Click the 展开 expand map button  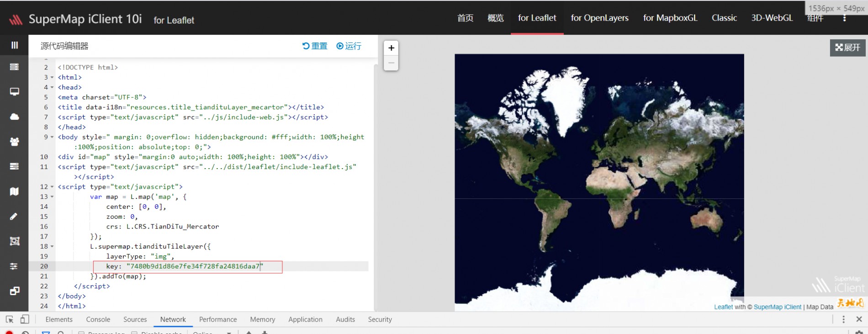[848, 48]
